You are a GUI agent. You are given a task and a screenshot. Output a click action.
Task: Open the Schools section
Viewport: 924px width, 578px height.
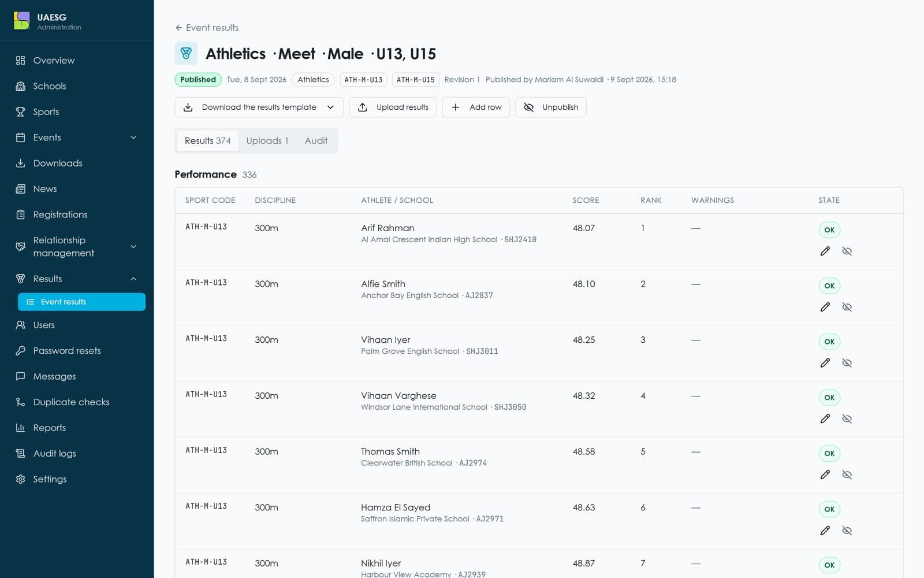(77, 86)
